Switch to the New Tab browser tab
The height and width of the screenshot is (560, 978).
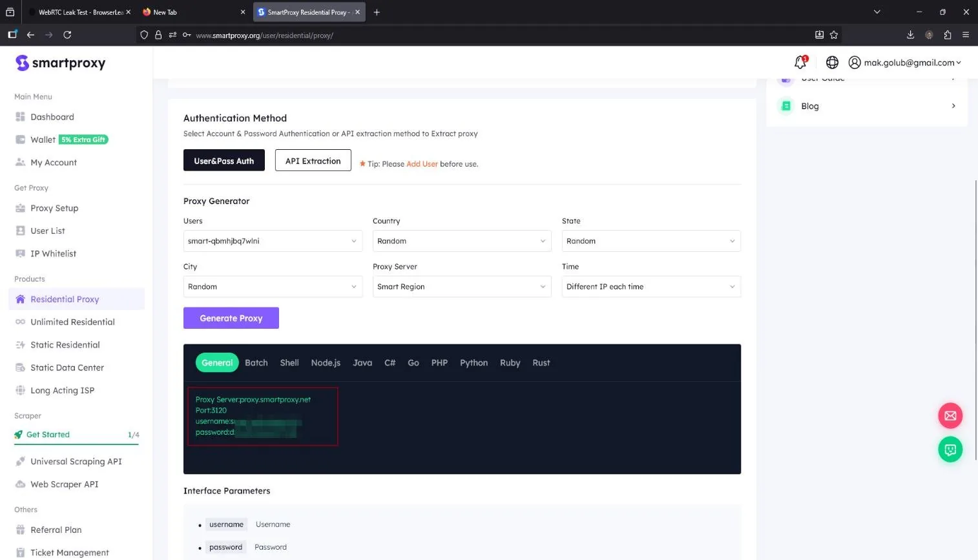[x=193, y=12]
